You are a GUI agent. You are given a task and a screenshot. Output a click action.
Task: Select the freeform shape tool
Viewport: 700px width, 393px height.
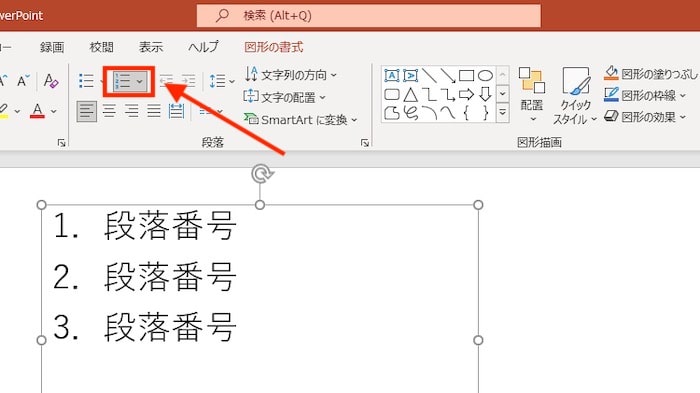(x=392, y=113)
